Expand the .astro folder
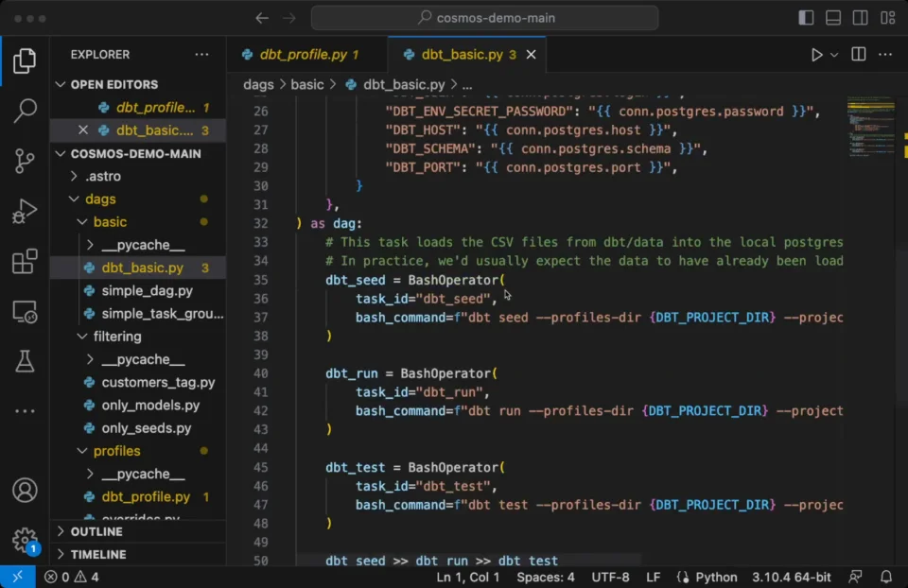 [x=102, y=176]
